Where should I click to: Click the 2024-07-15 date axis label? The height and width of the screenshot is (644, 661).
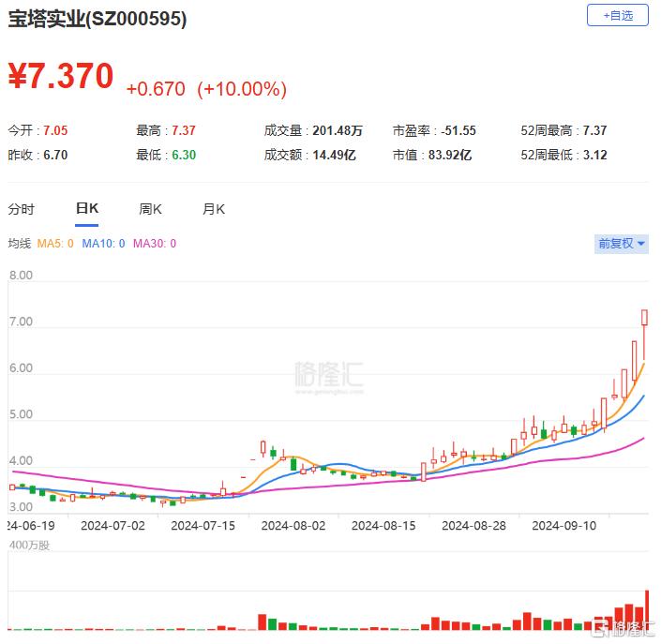[203, 526]
